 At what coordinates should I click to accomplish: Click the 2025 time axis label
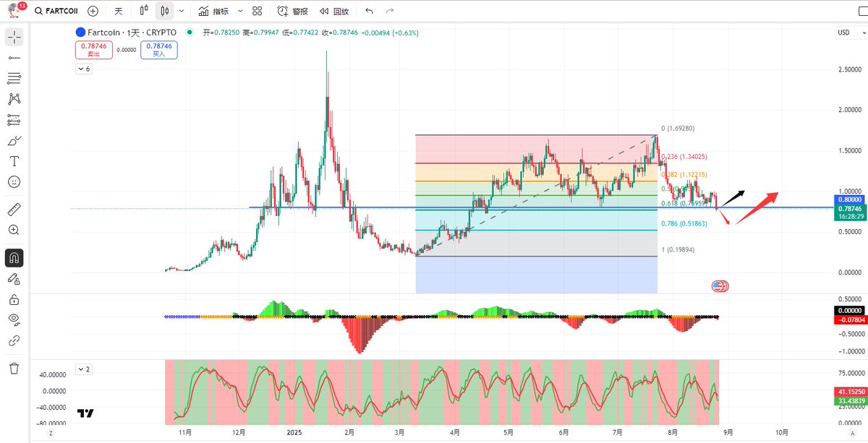(x=294, y=432)
